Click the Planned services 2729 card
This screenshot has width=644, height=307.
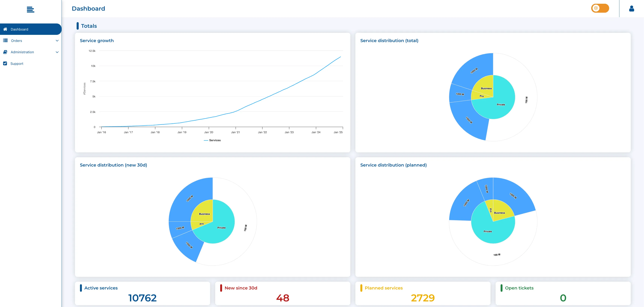point(422,293)
